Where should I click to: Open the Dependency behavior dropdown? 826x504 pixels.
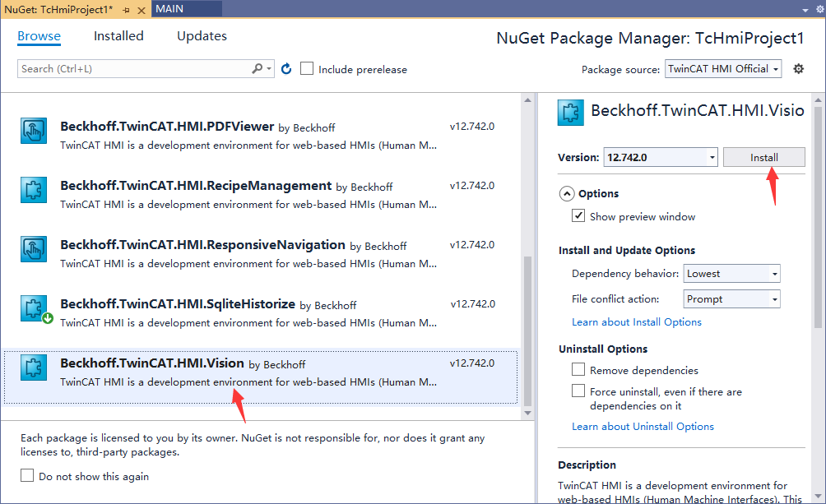coord(731,274)
